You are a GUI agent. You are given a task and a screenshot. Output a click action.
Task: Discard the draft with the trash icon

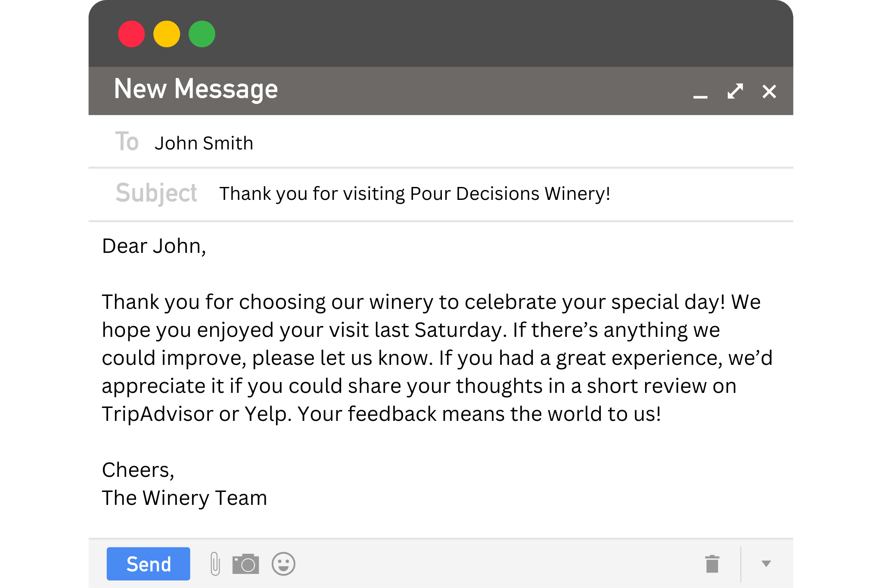click(x=712, y=564)
